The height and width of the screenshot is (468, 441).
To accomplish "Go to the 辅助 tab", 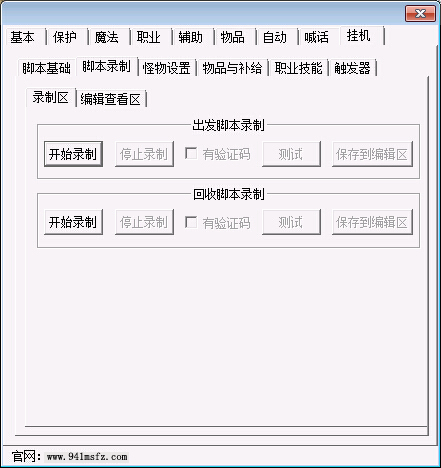I will click(x=191, y=37).
